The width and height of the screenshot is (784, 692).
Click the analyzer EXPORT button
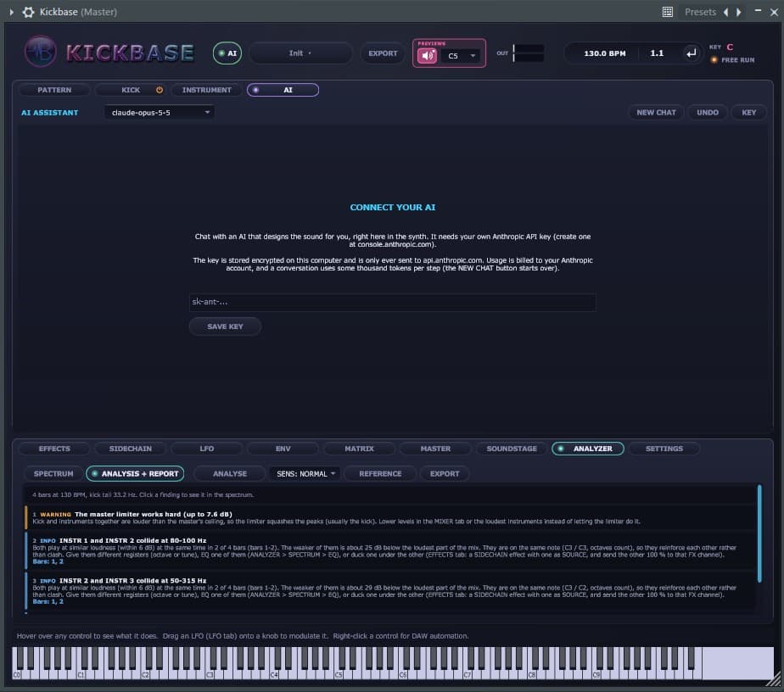(x=445, y=474)
